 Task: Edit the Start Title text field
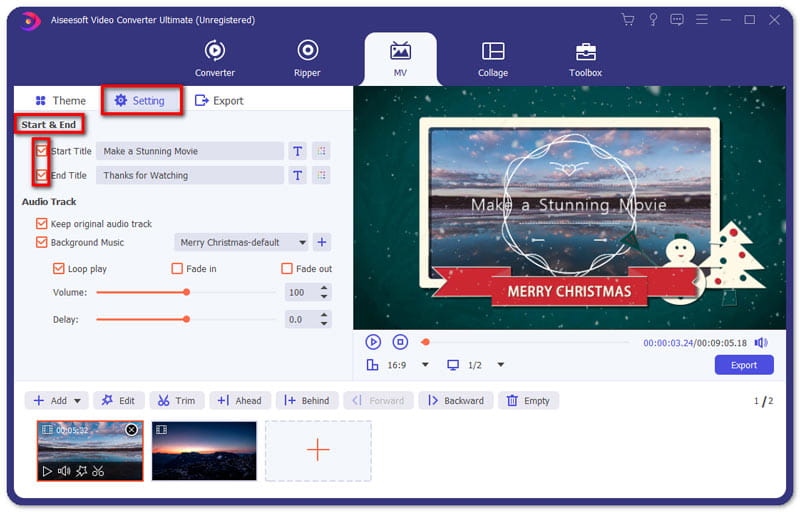190,151
